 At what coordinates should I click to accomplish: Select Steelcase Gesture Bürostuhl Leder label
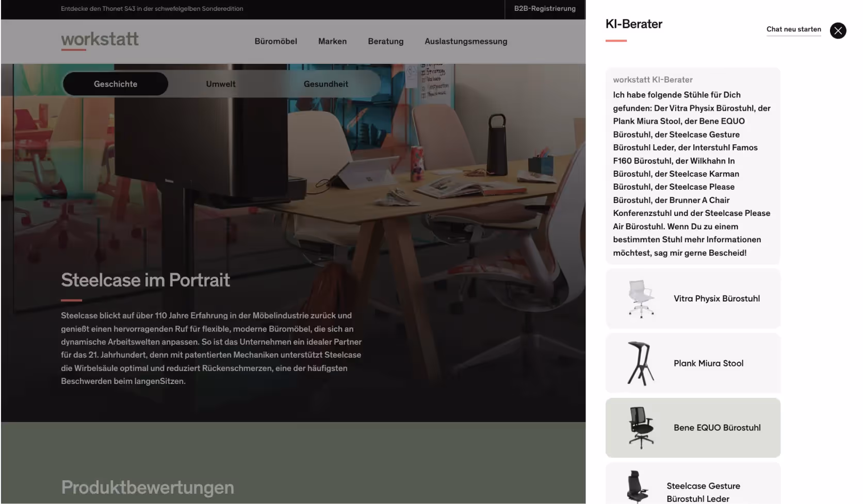click(703, 492)
